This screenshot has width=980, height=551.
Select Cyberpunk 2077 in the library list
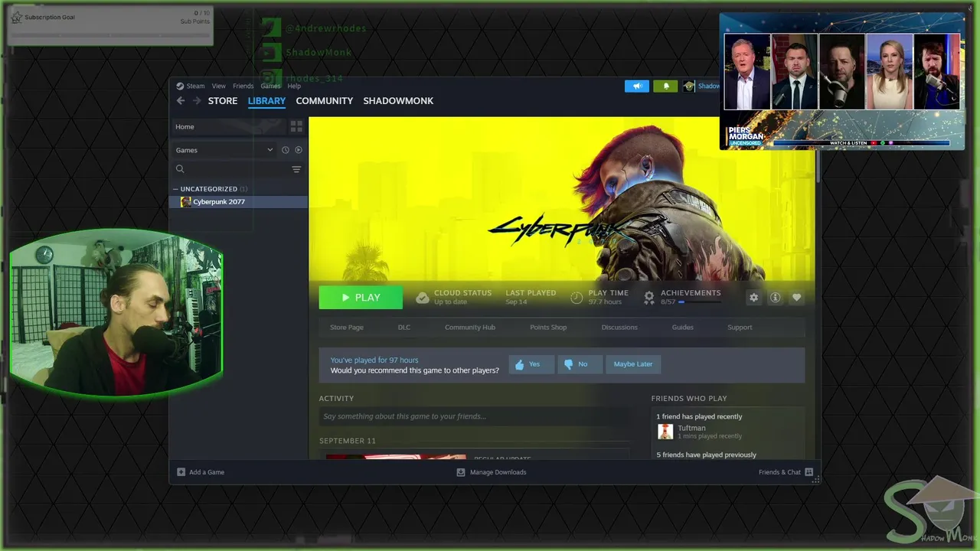point(238,202)
